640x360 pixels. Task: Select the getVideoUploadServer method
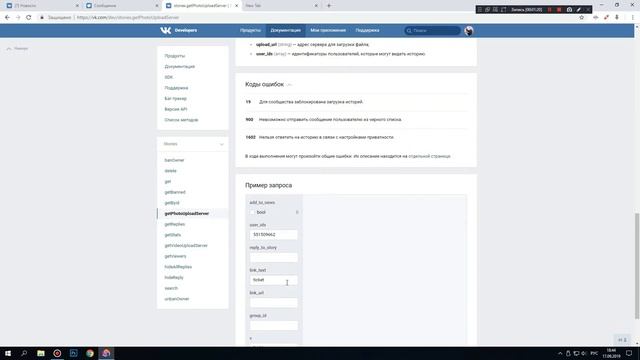tap(186, 246)
